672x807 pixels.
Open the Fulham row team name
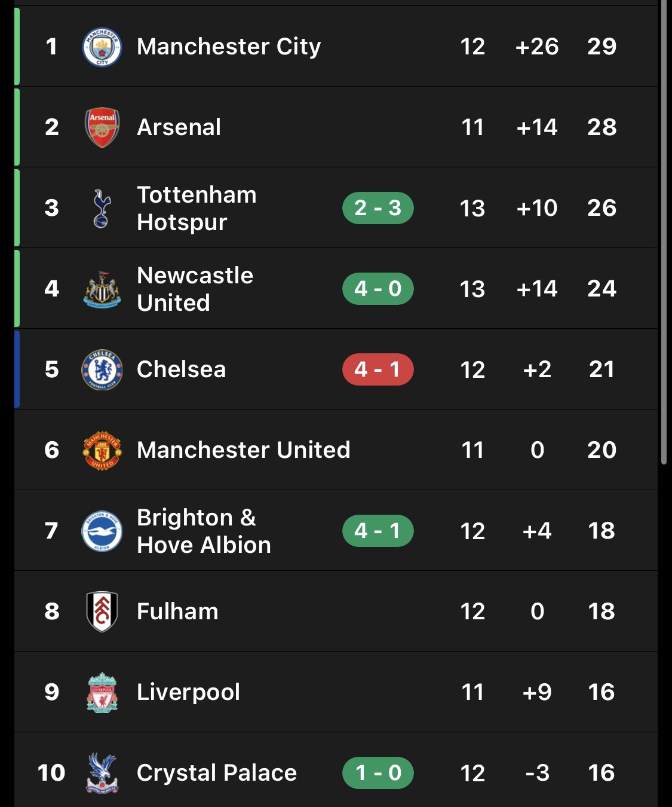coord(178,612)
